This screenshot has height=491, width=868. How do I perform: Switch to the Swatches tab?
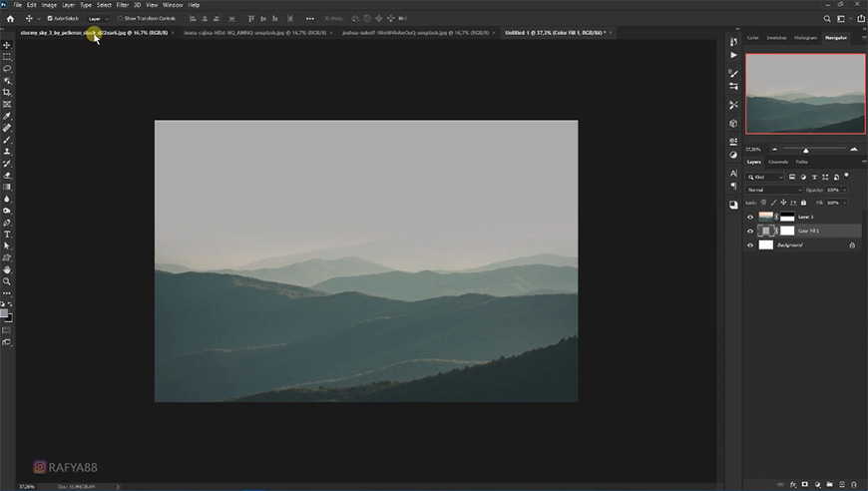pos(776,38)
